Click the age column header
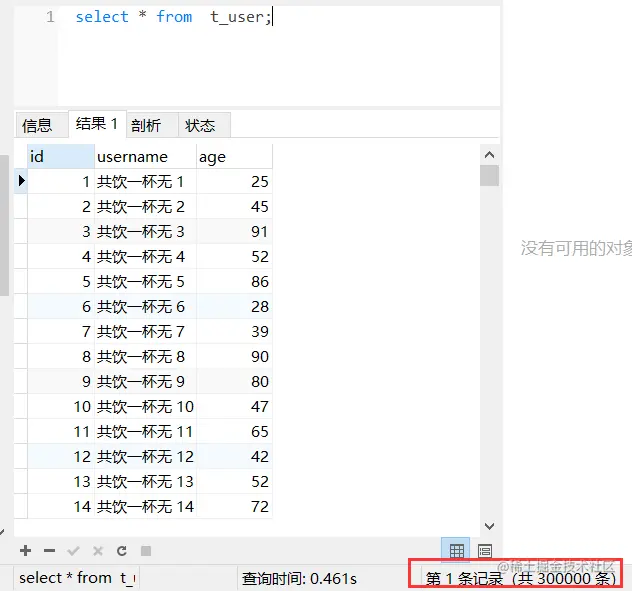Screen dimensions: 632x591 234,156
